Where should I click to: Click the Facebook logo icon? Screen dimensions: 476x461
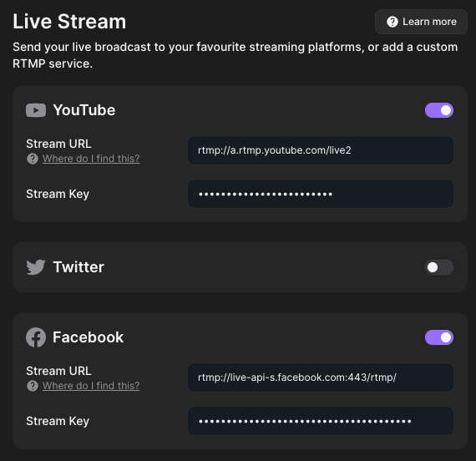coord(36,337)
